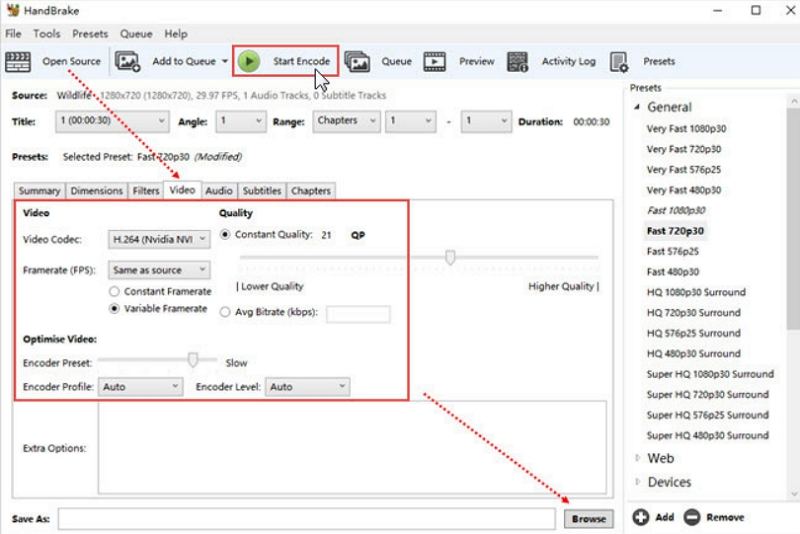Open the Encoder Level dropdown
800x534 pixels.
tap(308, 387)
